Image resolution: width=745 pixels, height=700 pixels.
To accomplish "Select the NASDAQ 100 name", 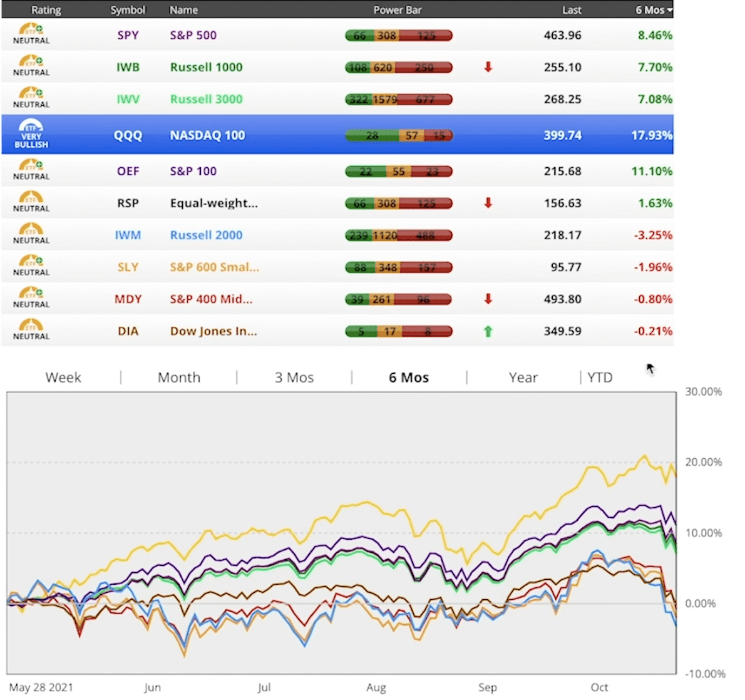I will pyautogui.click(x=208, y=135).
